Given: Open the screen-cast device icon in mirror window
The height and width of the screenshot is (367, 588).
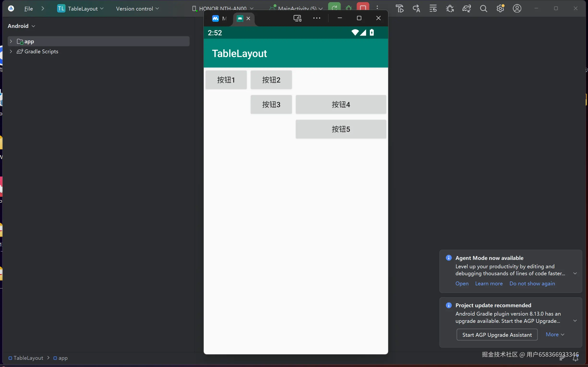Looking at the screenshot, I should pyautogui.click(x=297, y=18).
